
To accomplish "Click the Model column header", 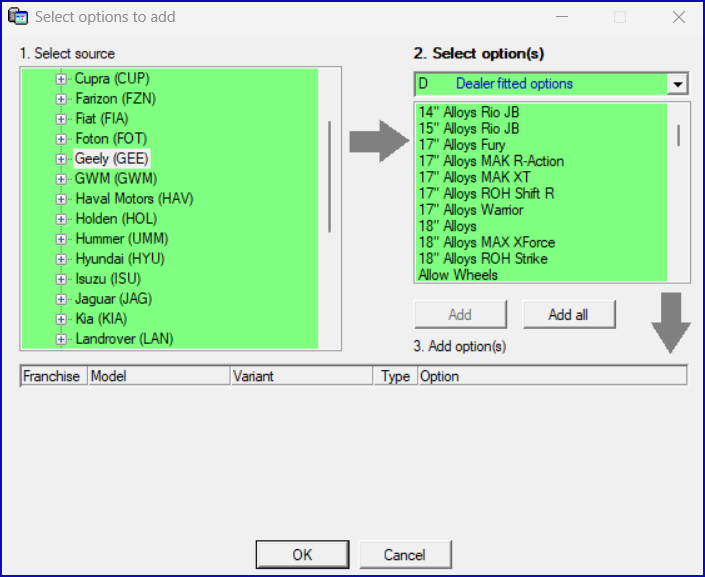I will pyautogui.click(x=159, y=376).
